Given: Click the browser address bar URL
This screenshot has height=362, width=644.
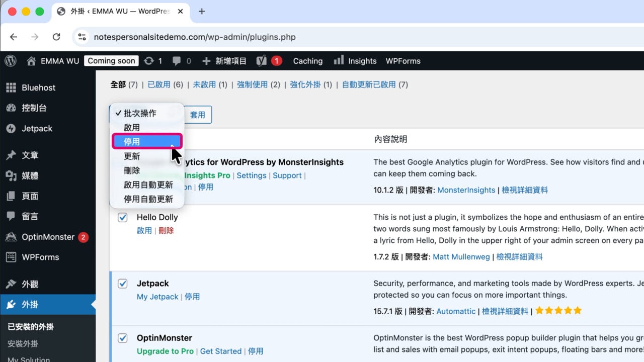Looking at the screenshot, I should [x=195, y=37].
